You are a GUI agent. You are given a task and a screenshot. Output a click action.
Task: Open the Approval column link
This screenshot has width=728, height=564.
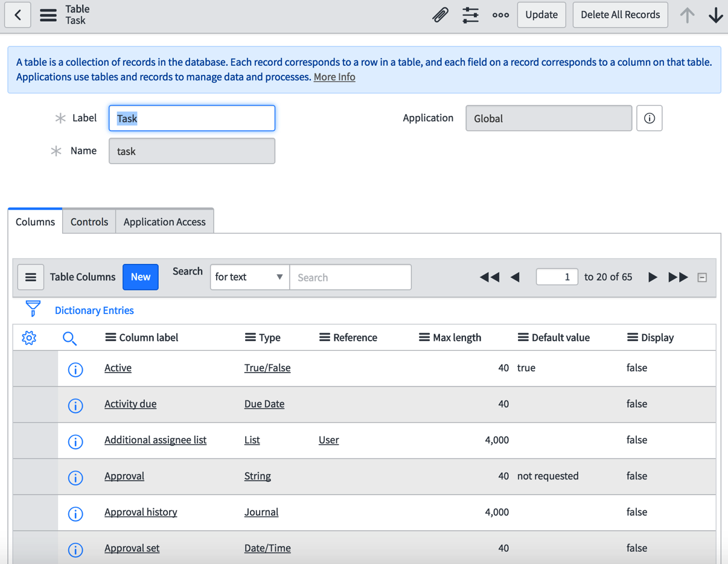coord(124,476)
